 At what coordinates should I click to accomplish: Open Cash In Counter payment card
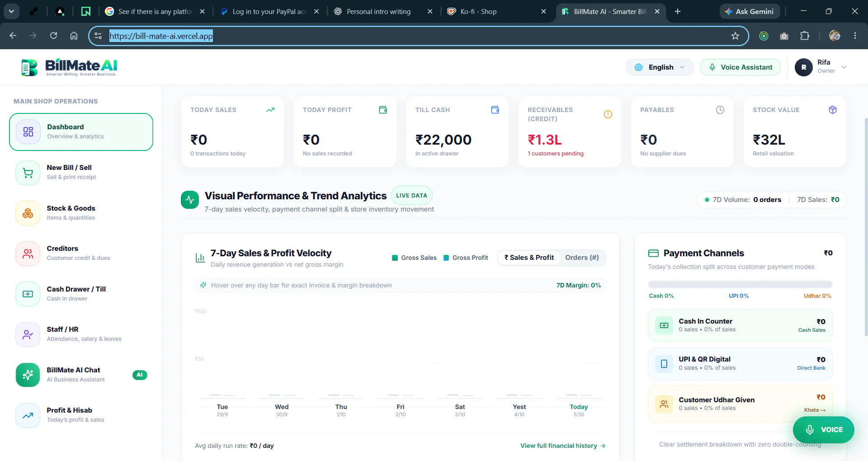click(x=740, y=325)
